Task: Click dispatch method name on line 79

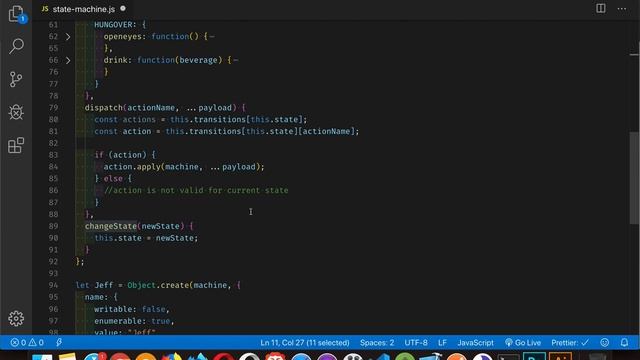Action: [104, 108]
